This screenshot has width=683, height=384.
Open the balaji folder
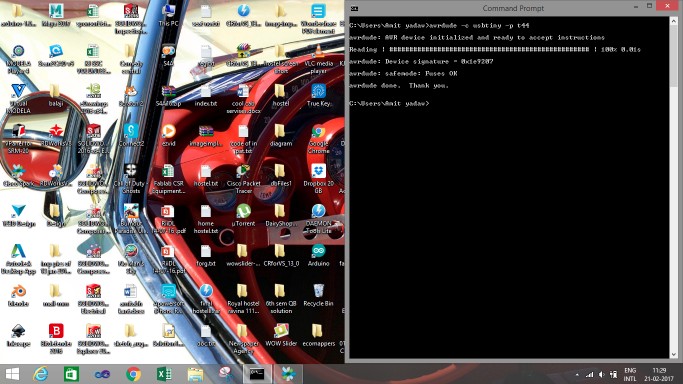click(x=56, y=95)
